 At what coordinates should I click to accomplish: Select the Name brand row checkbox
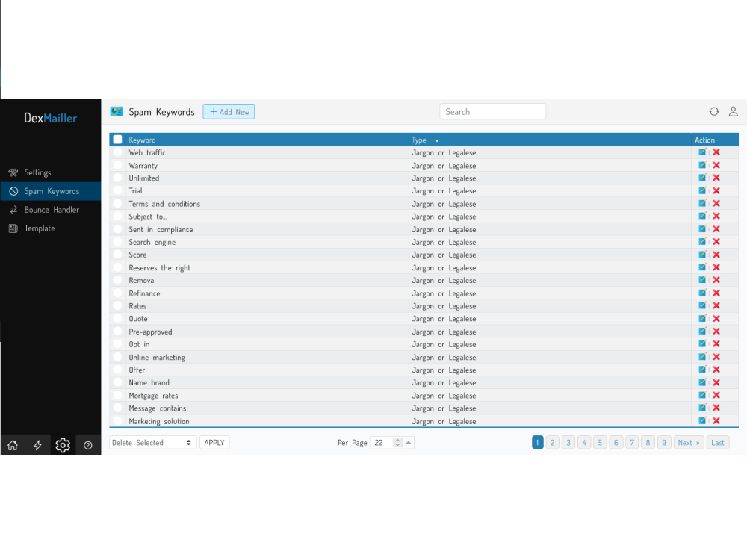click(118, 382)
